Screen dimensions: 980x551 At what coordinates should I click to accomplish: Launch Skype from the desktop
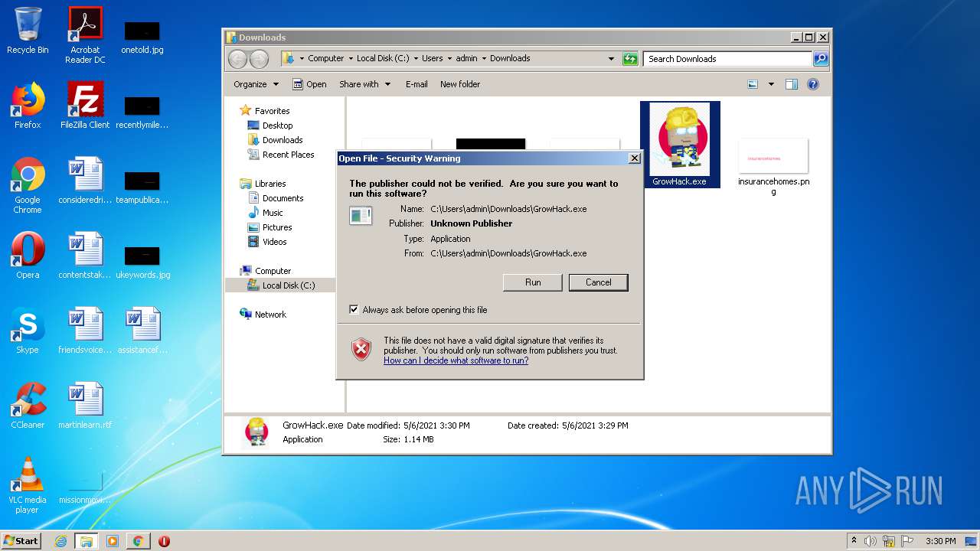click(x=28, y=331)
